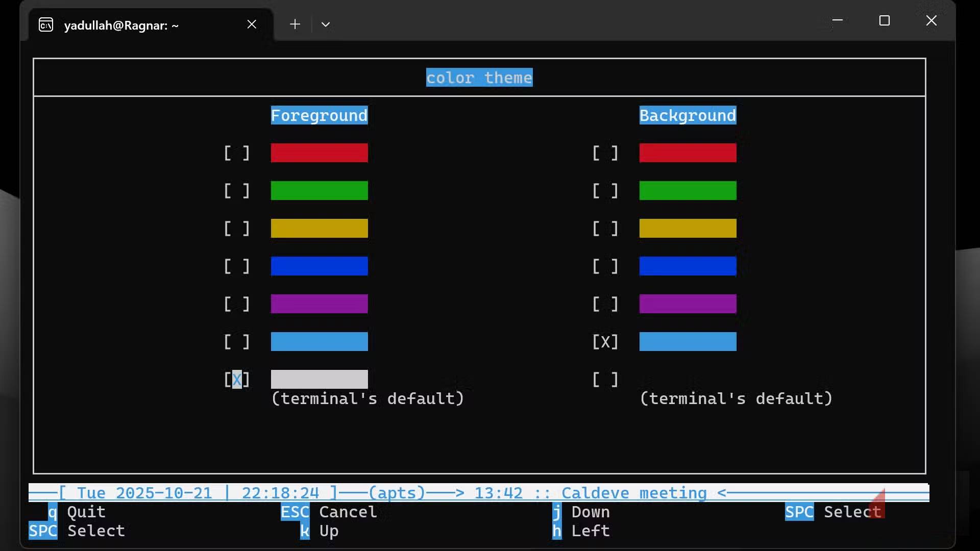This screenshot has height=551, width=980.
Task: Click the color theme title label
Action: (479, 78)
